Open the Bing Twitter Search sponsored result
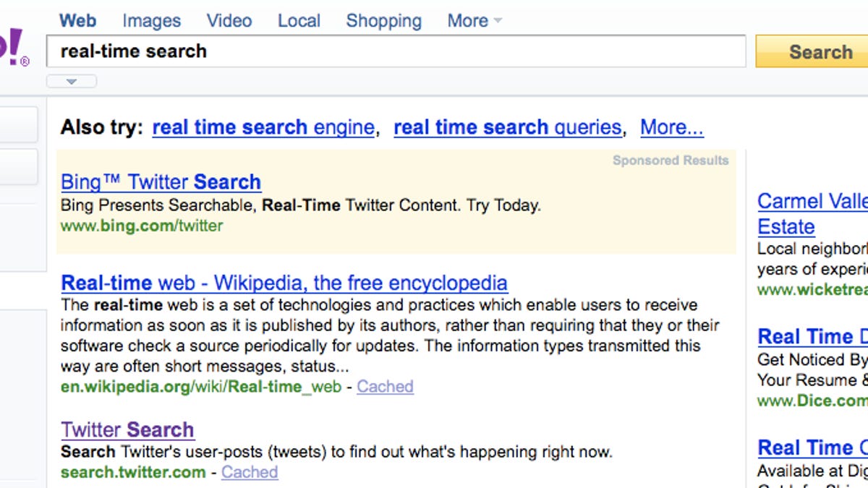 [x=161, y=182]
